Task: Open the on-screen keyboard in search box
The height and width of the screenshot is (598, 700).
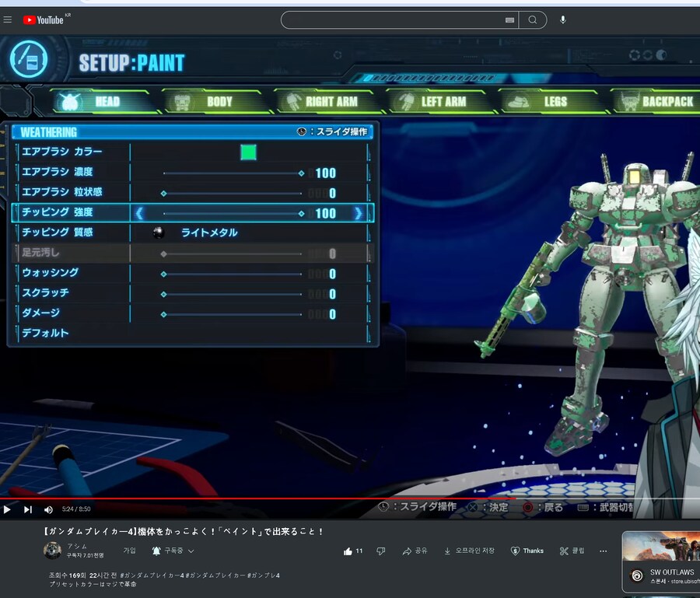Action: tap(509, 20)
